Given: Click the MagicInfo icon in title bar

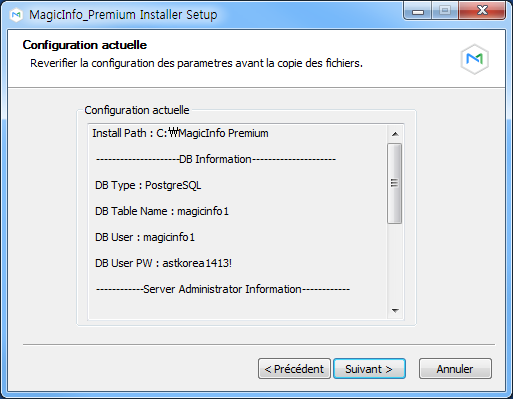Looking at the screenshot, I should pos(16,15).
